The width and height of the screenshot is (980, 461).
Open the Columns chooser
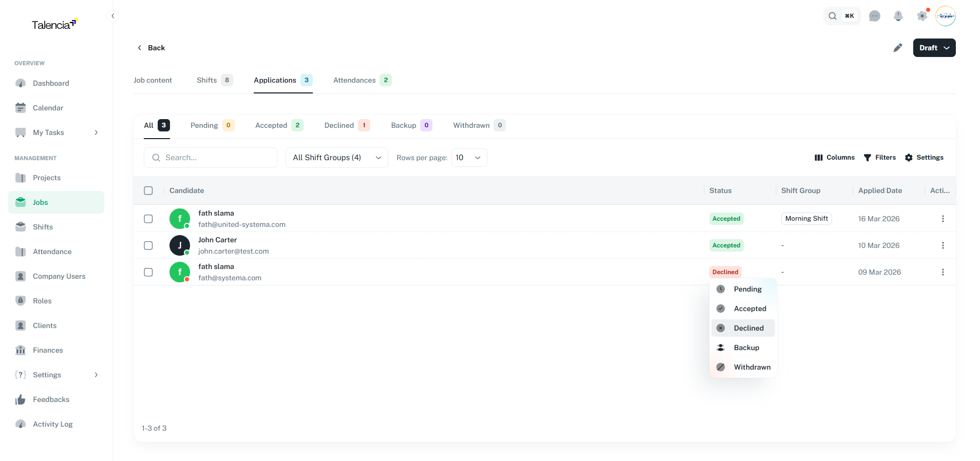pos(834,158)
